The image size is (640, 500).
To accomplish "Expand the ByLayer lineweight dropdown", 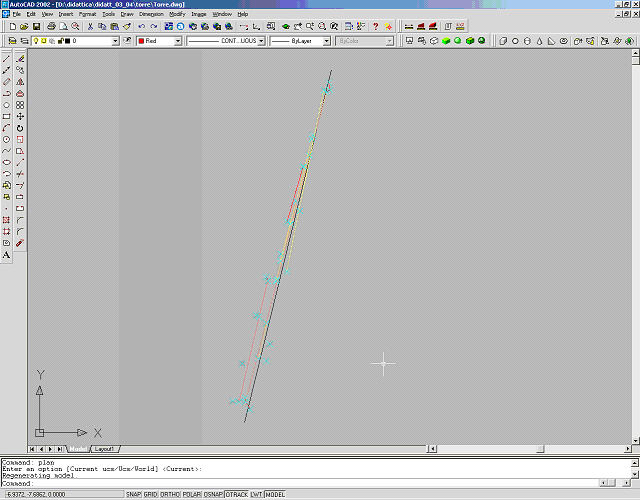I will click(327, 41).
